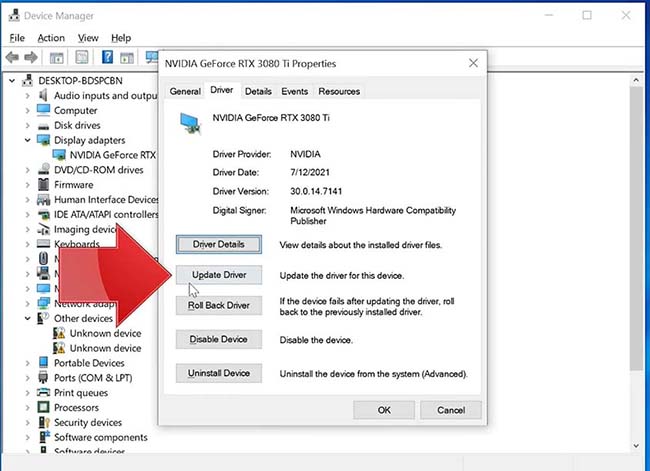
Task: Click the Portable Devices icon
Action: (43, 362)
